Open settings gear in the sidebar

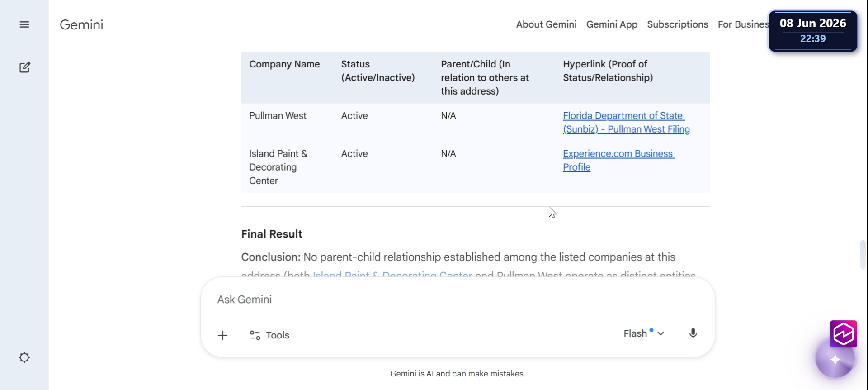click(24, 357)
